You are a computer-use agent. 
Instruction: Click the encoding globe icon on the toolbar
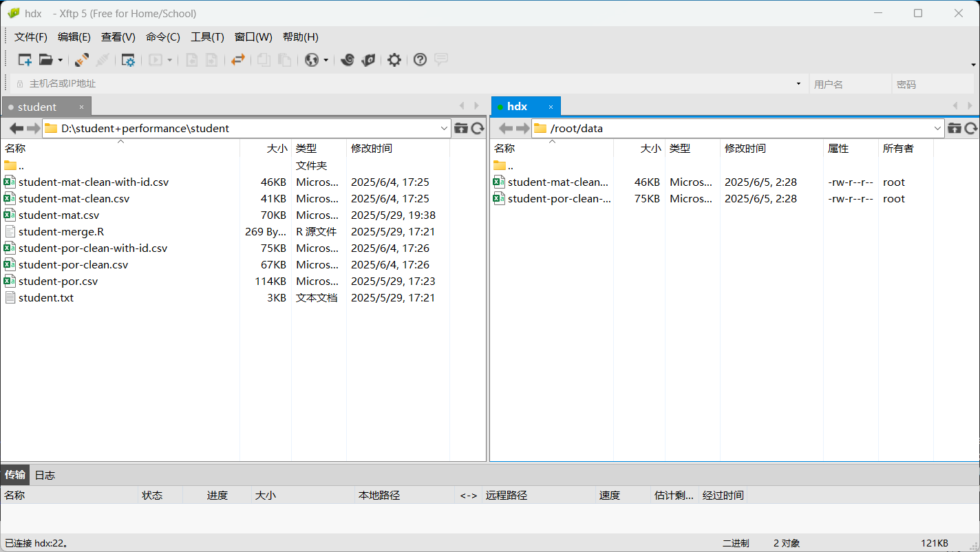[x=312, y=60]
